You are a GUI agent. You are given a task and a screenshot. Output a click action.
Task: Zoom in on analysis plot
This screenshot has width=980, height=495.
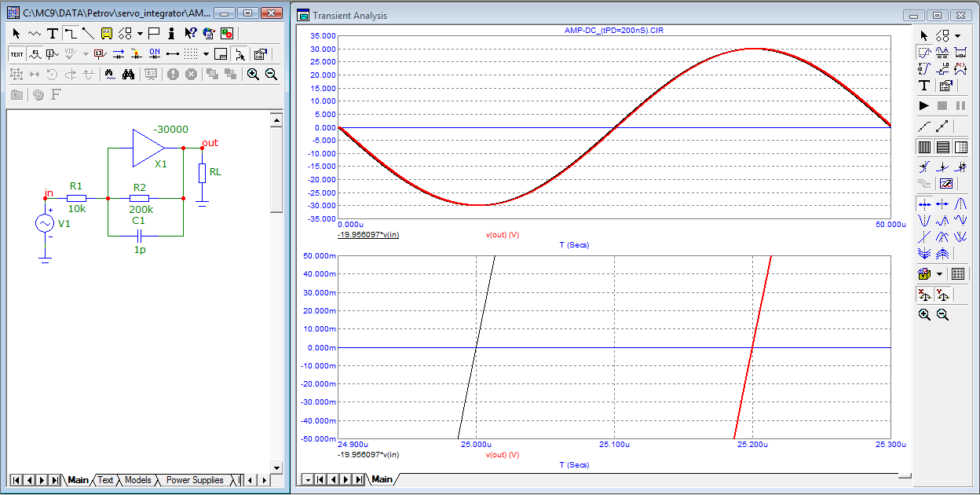point(924,314)
